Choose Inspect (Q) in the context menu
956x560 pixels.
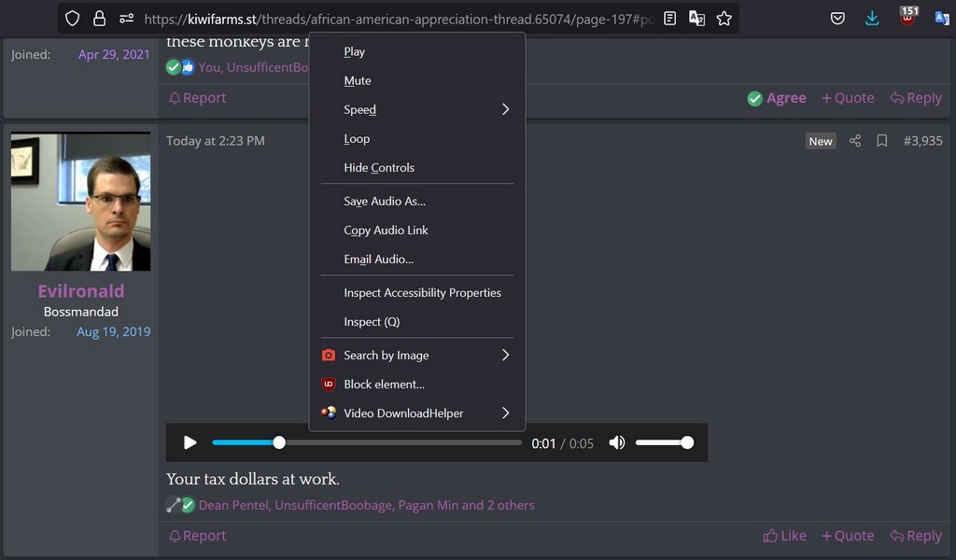(417, 322)
